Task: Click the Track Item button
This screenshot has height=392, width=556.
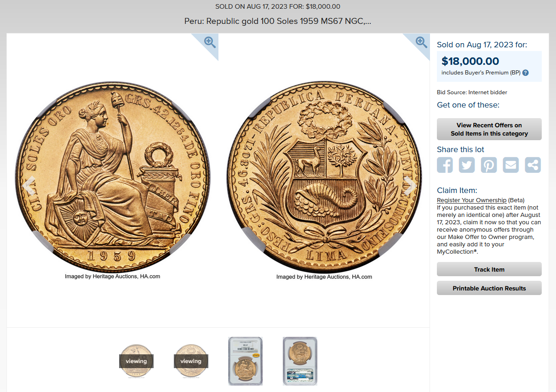Action: coord(489,269)
